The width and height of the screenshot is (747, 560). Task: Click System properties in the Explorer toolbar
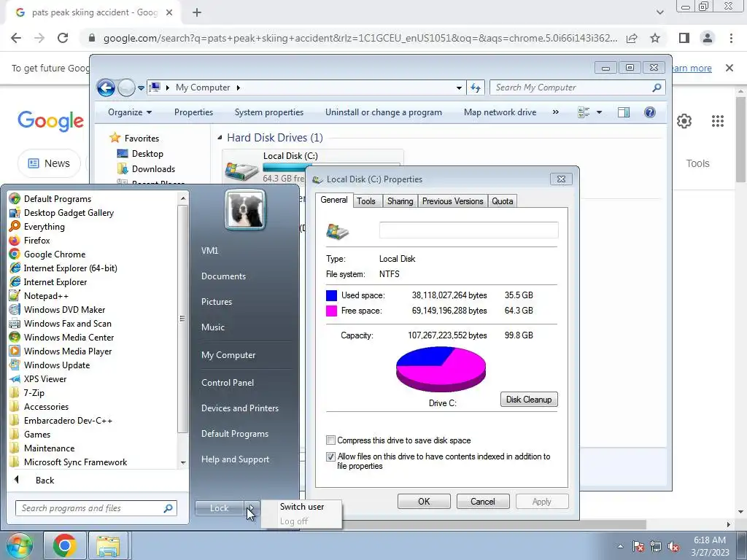268,112
